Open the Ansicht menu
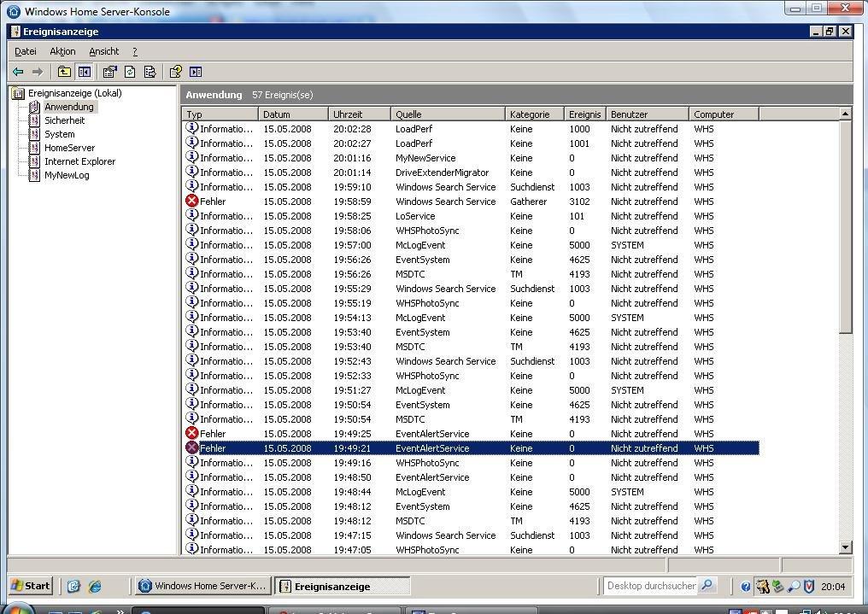 coord(104,51)
